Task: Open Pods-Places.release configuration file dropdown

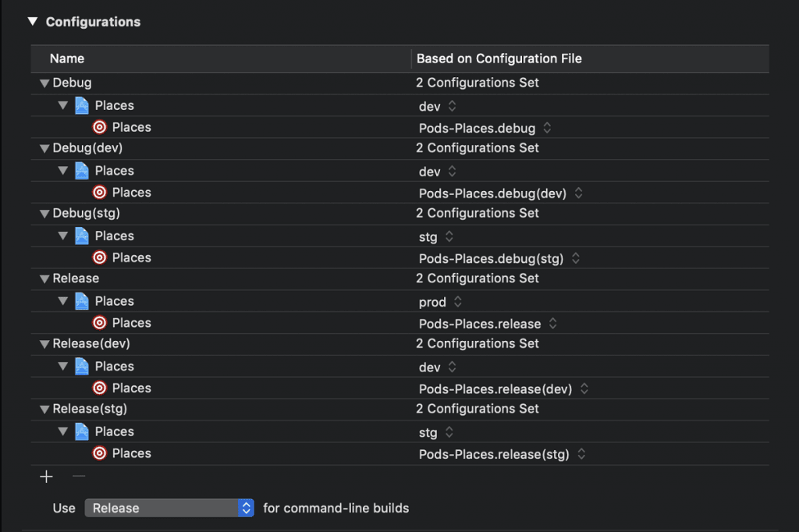Action: pos(553,323)
